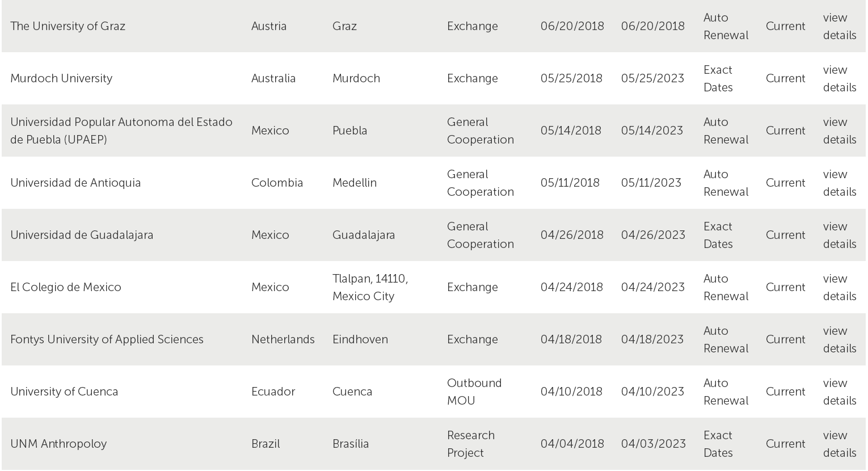This screenshot has width=868, height=471.
Task: Open view details for Universidad de Antioquia
Action: [839, 183]
